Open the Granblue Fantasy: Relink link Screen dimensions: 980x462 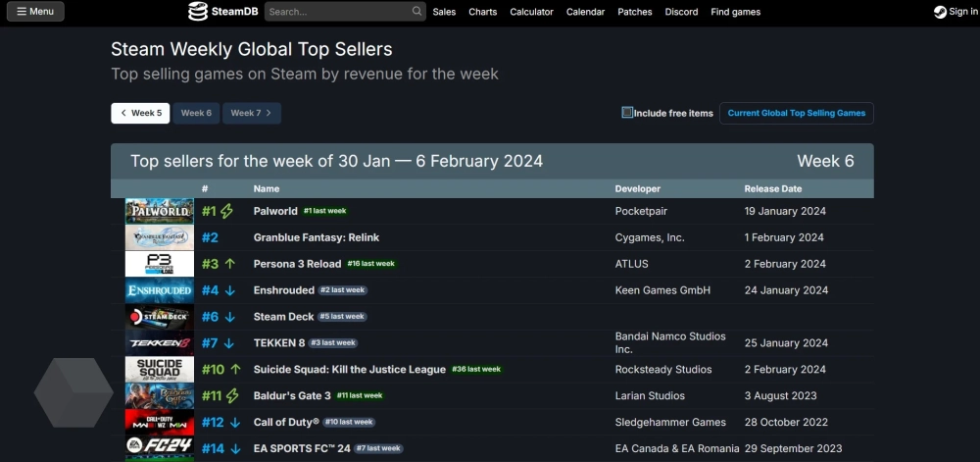click(x=316, y=237)
